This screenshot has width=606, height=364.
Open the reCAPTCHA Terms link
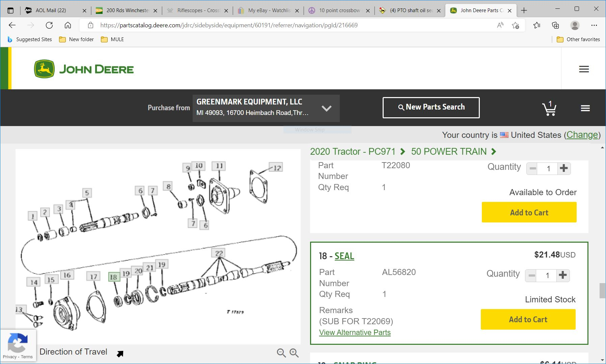27,357
